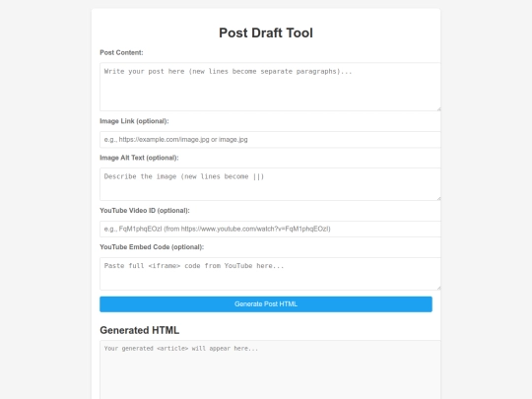This screenshot has width=532, height=399.
Task: Click the 'Post Draft Tool' heading
Action: tap(266, 33)
